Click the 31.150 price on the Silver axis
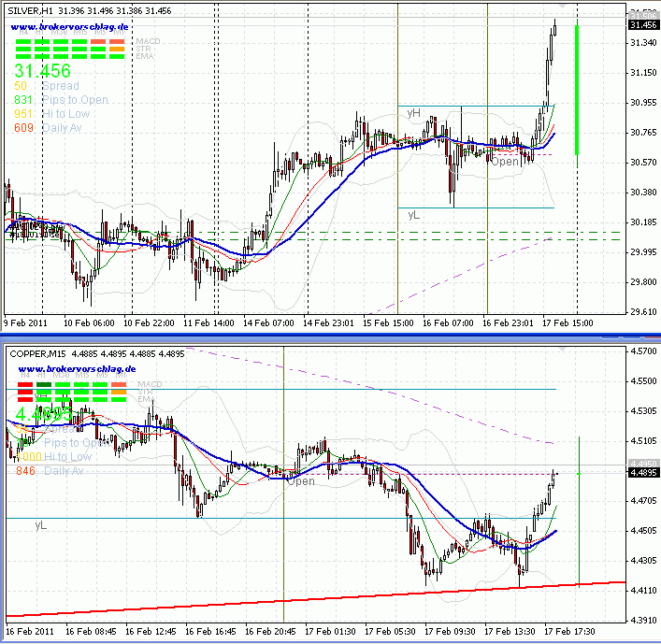 pos(644,73)
